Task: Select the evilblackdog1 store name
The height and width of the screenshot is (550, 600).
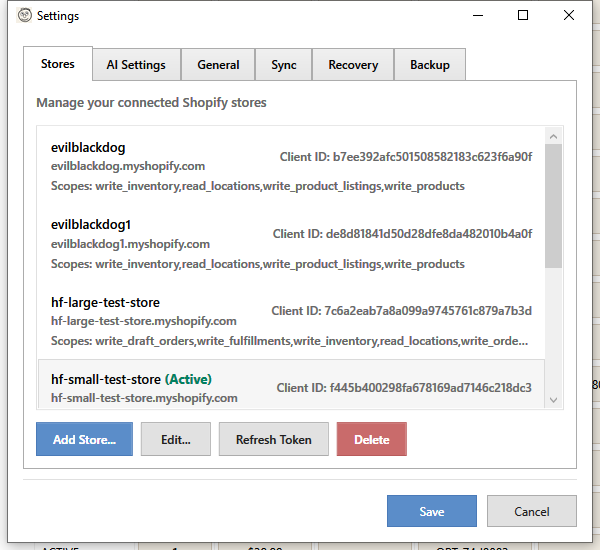Action: click(91, 225)
